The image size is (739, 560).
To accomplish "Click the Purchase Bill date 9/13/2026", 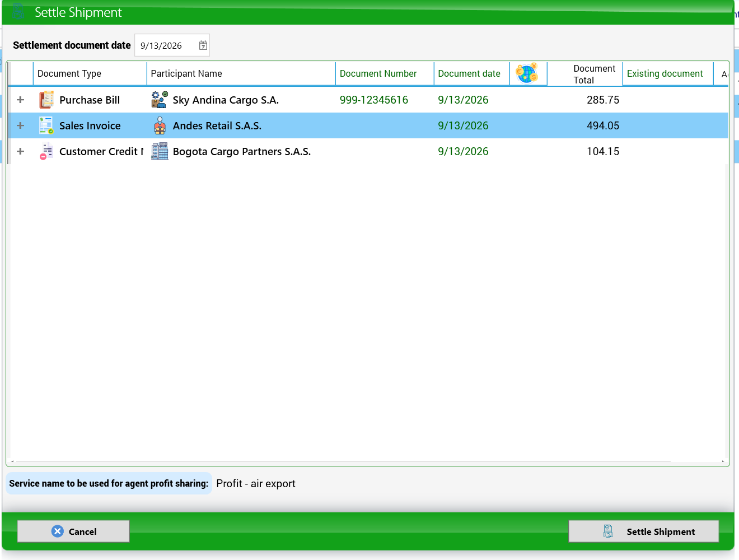I will point(463,100).
